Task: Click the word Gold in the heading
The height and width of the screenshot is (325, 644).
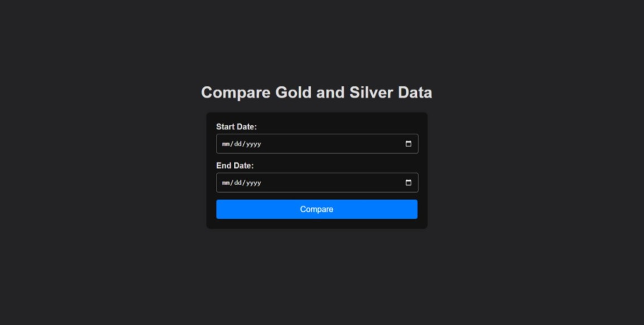Action: coord(294,93)
